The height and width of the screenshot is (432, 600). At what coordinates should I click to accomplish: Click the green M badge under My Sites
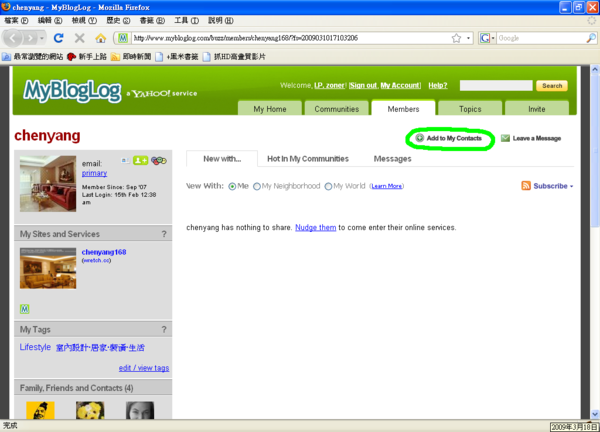click(24, 309)
